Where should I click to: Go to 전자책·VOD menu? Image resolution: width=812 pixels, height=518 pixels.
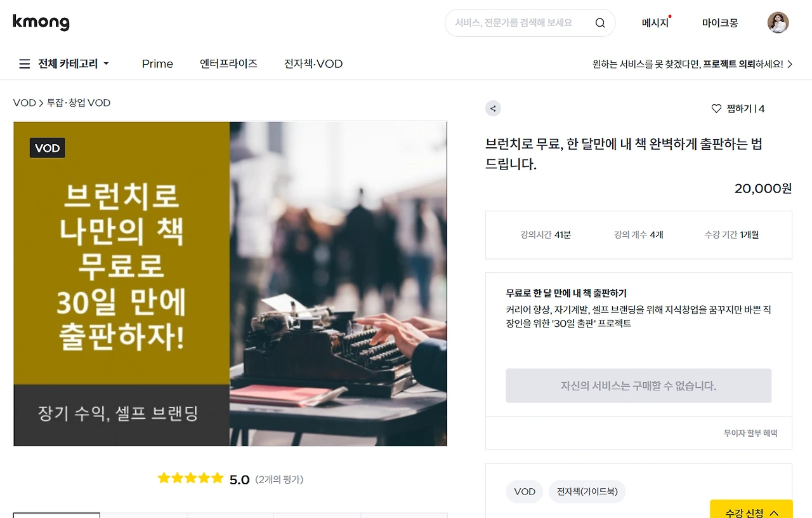(313, 64)
